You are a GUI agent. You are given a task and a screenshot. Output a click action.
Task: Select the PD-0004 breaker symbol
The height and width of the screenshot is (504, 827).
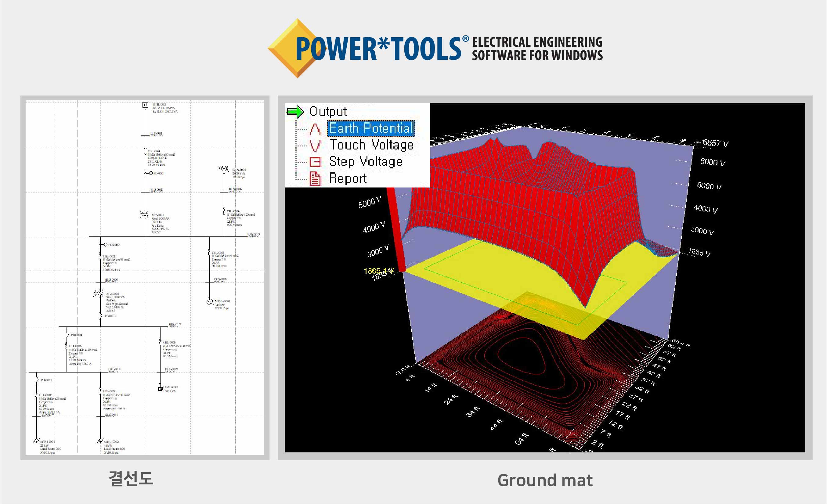coord(67,335)
